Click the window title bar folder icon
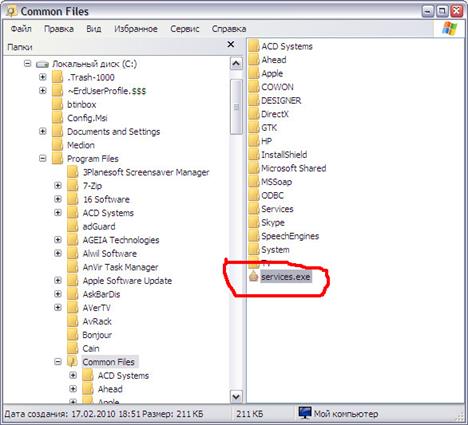Viewport: 468px width, 425px height. click(11, 11)
